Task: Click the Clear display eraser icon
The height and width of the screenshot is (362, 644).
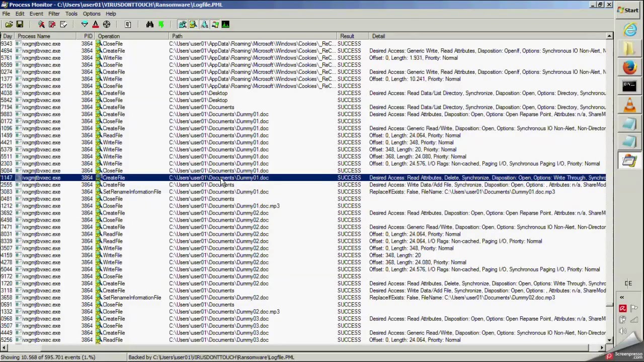Action: [63, 24]
